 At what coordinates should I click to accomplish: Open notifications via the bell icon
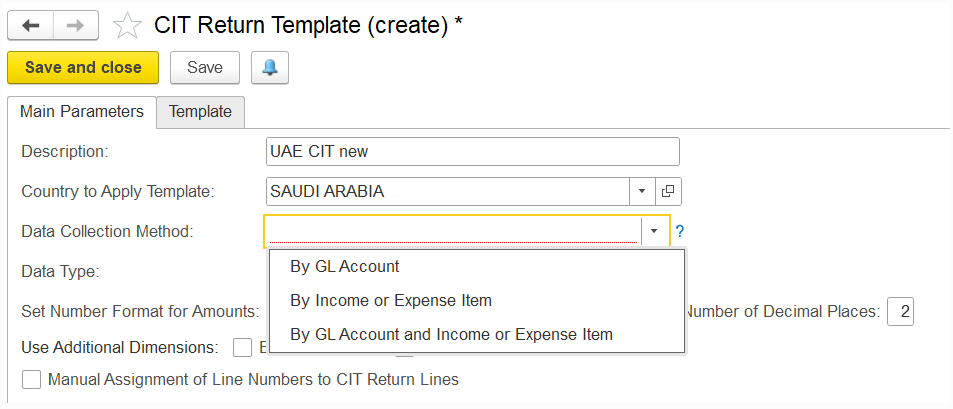click(270, 67)
